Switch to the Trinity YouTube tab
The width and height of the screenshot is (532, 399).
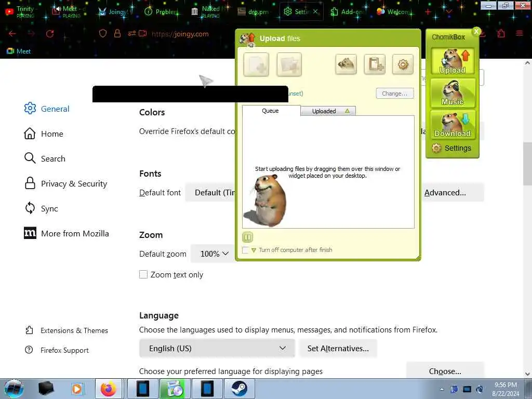pos(24,11)
